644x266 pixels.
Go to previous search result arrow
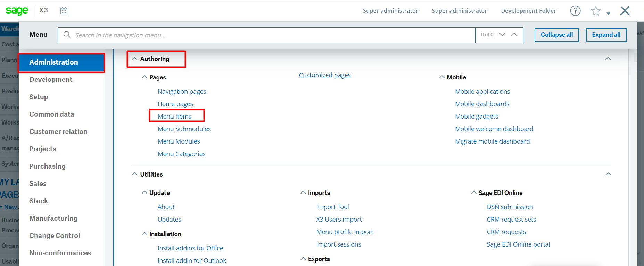click(514, 35)
